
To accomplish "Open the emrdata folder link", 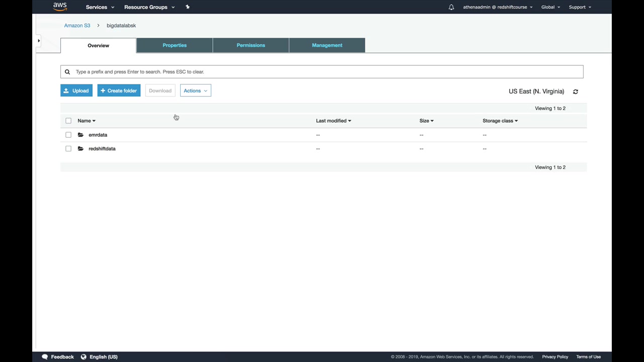I will [x=98, y=135].
